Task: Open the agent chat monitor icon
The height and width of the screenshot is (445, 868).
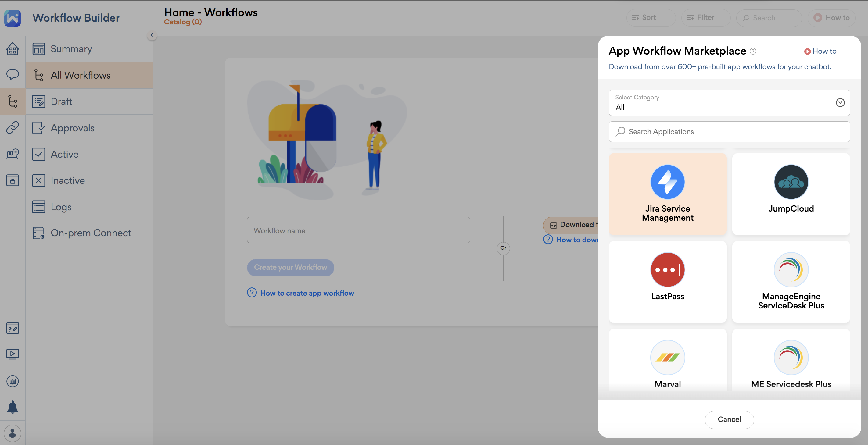Action: click(x=13, y=154)
